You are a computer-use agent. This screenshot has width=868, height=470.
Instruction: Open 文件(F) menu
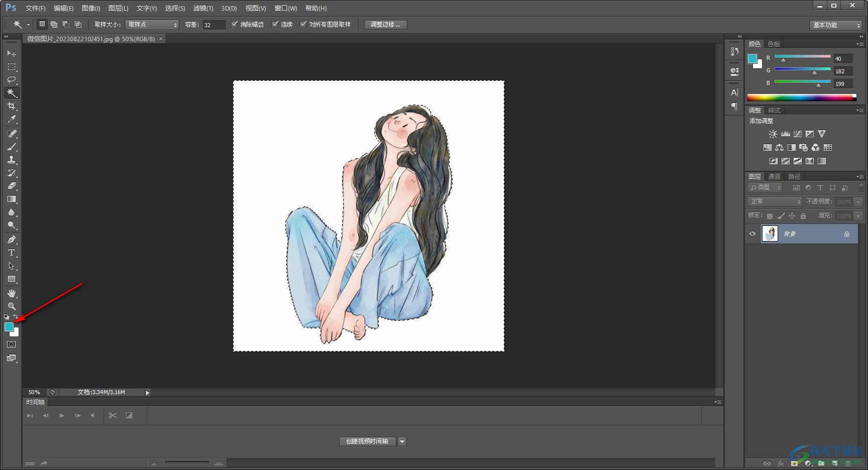[x=35, y=9]
